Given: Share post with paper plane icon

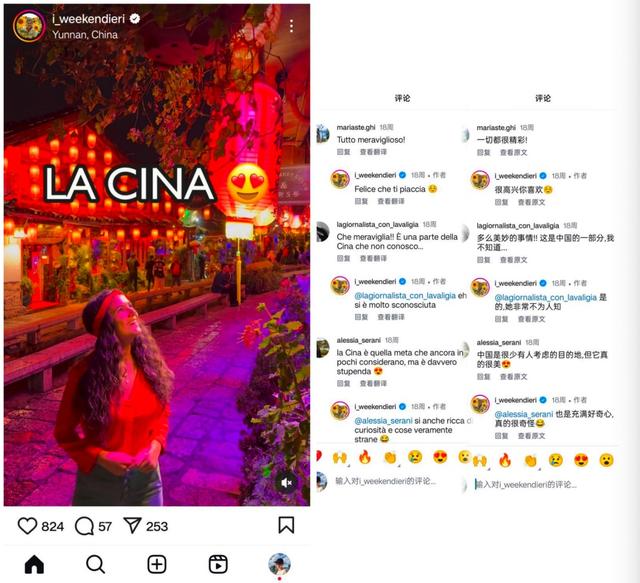Looking at the screenshot, I should 132,525.
